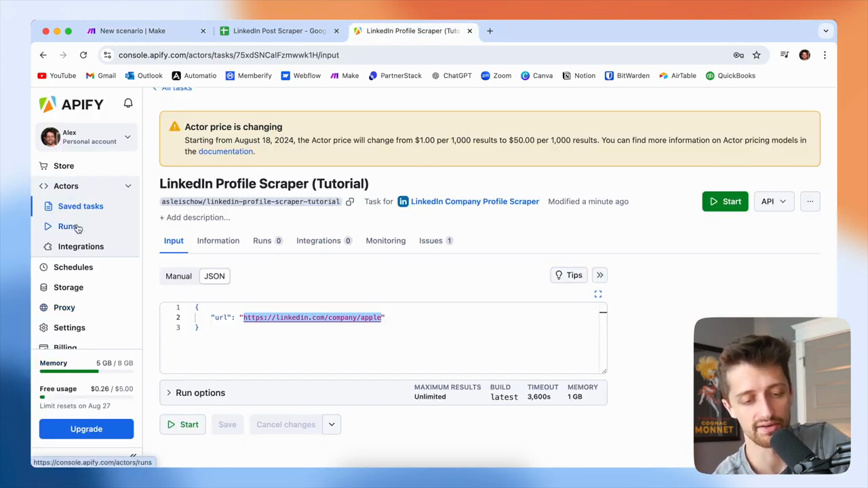Open the Canva bookmark
This screenshot has height=488, width=868.
(x=536, y=76)
